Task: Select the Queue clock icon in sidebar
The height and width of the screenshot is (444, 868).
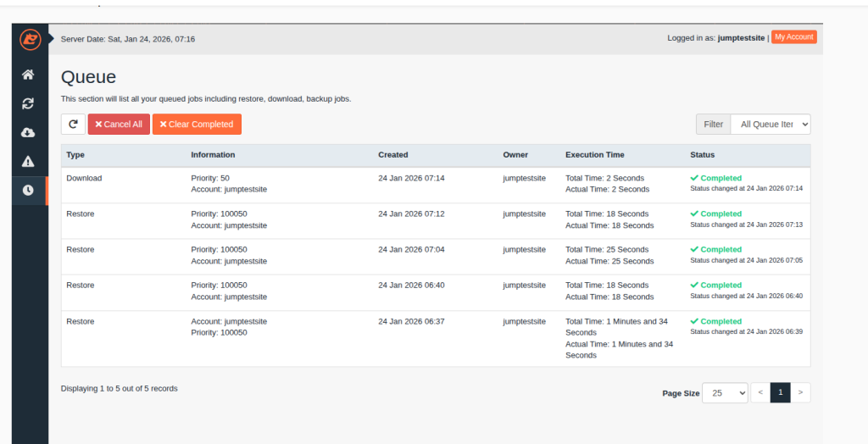Action: pos(28,190)
